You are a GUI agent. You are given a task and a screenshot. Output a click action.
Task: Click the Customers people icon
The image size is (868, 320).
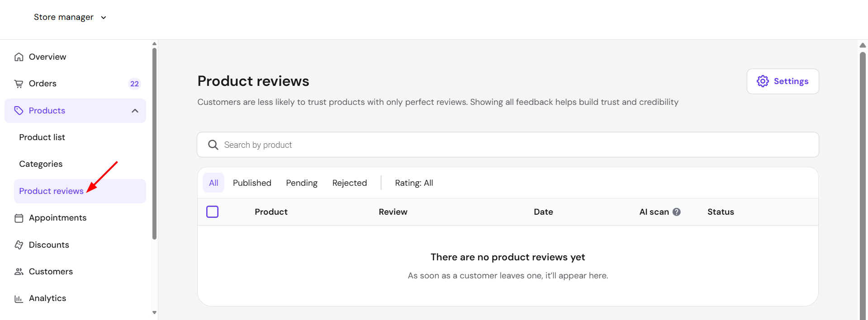[x=19, y=272]
